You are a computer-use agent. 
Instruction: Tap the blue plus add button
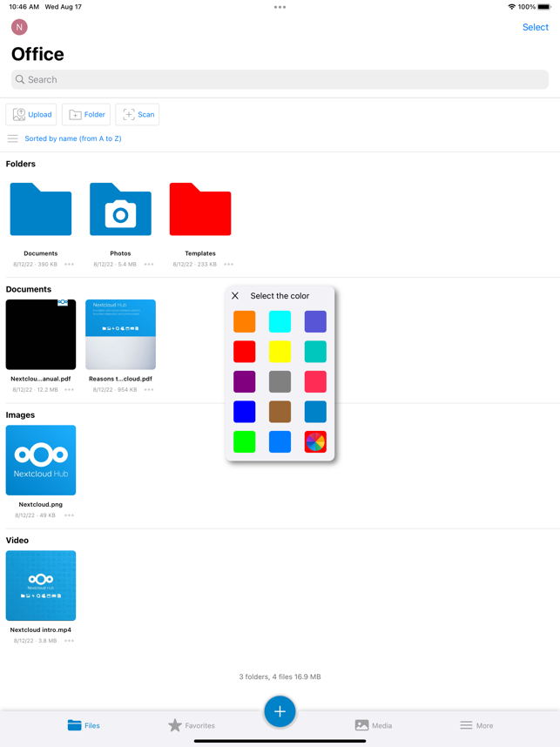pos(280,711)
